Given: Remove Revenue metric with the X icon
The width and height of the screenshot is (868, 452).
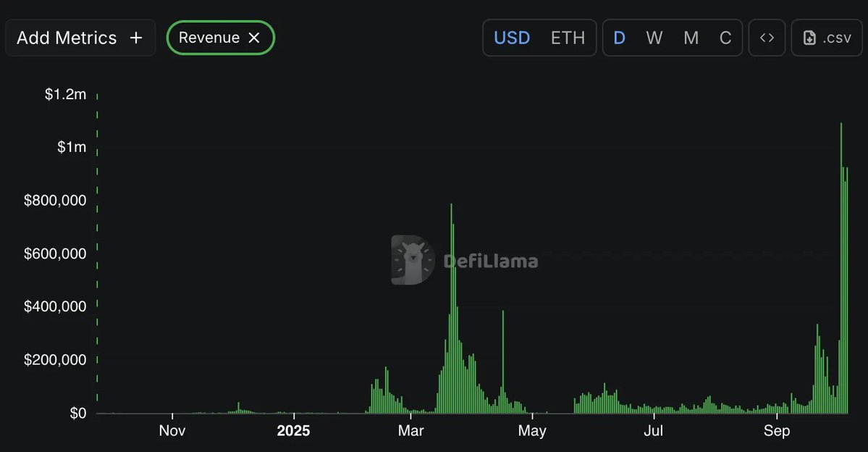Looking at the screenshot, I should tap(254, 38).
